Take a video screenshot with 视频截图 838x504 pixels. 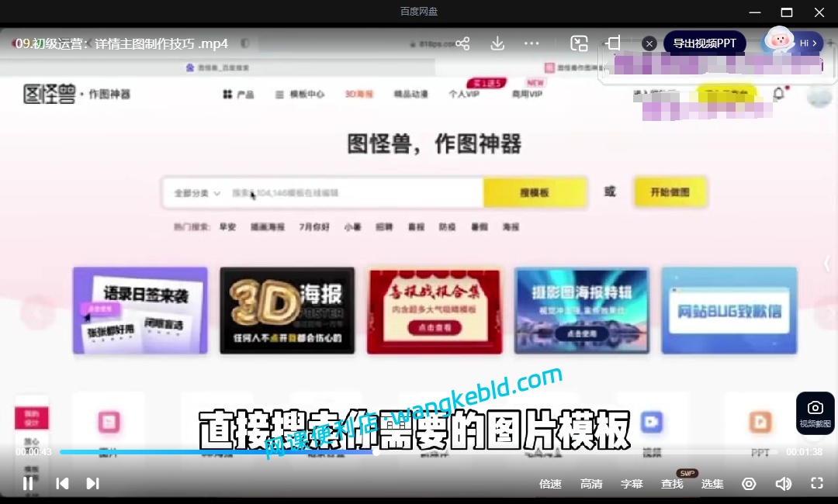815,414
